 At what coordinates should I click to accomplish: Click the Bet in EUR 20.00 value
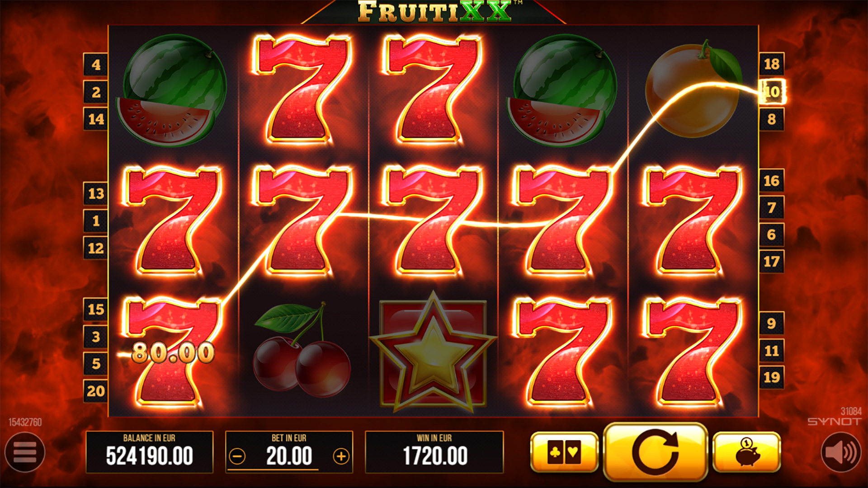coord(289,456)
